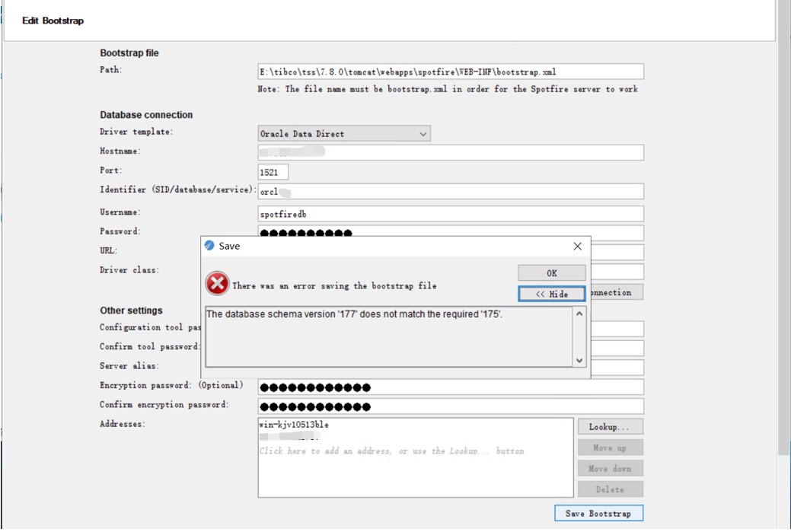
Task: Click the Spotfire icon in Save dialog title
Action: 209,246
